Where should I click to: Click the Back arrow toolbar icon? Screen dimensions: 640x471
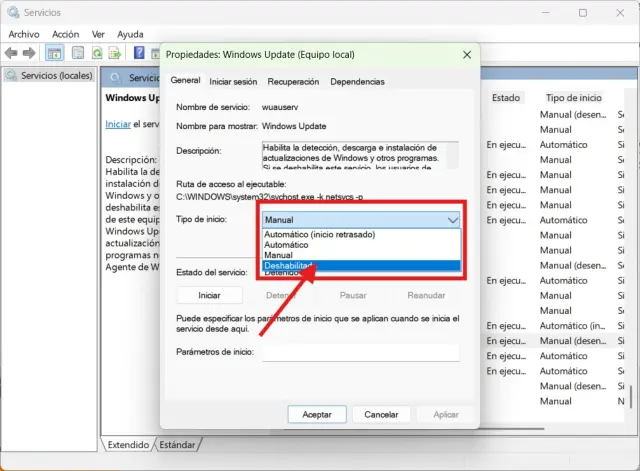pyautogui.click(x=13, y=52)
